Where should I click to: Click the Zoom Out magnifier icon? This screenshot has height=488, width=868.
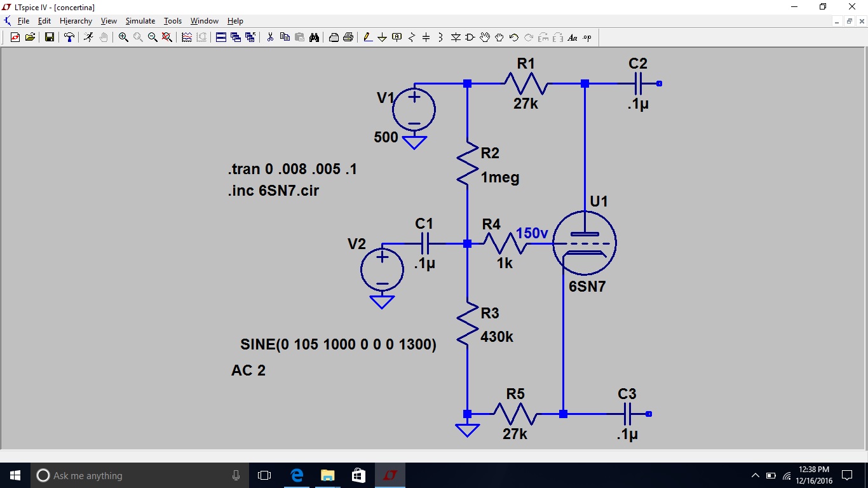[x=153, y=37]
